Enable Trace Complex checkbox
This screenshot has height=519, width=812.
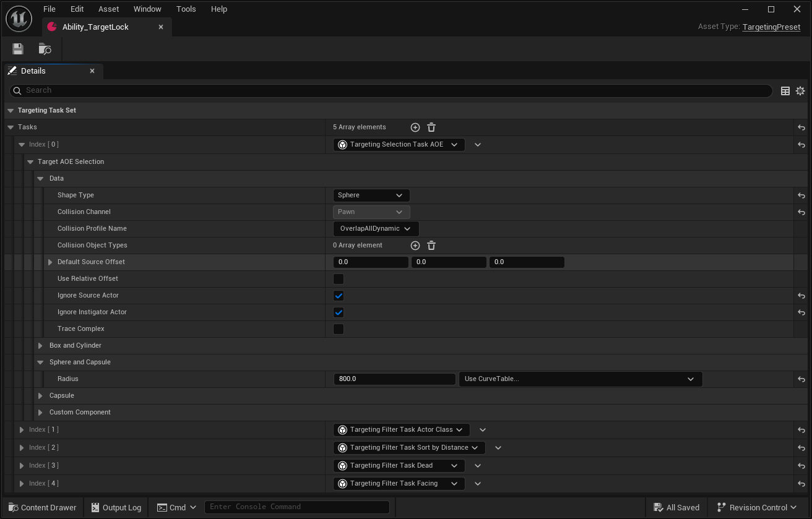coord(339,329)
